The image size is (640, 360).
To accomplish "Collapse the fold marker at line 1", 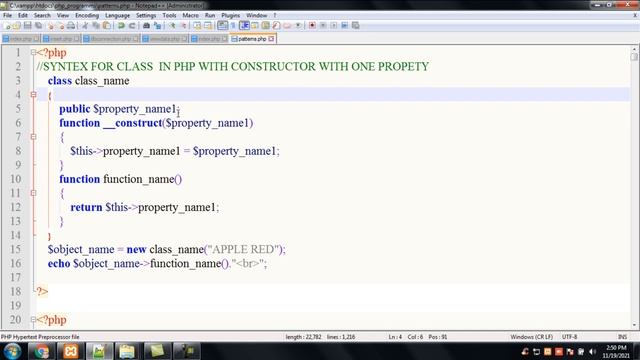I will click(x=33, y=52).
